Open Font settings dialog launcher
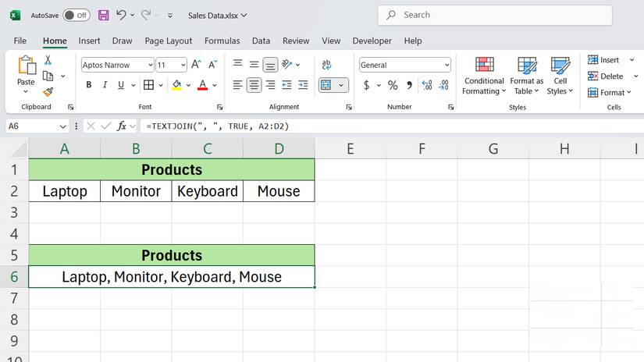644x362 pixels. [x=219, y=107]
